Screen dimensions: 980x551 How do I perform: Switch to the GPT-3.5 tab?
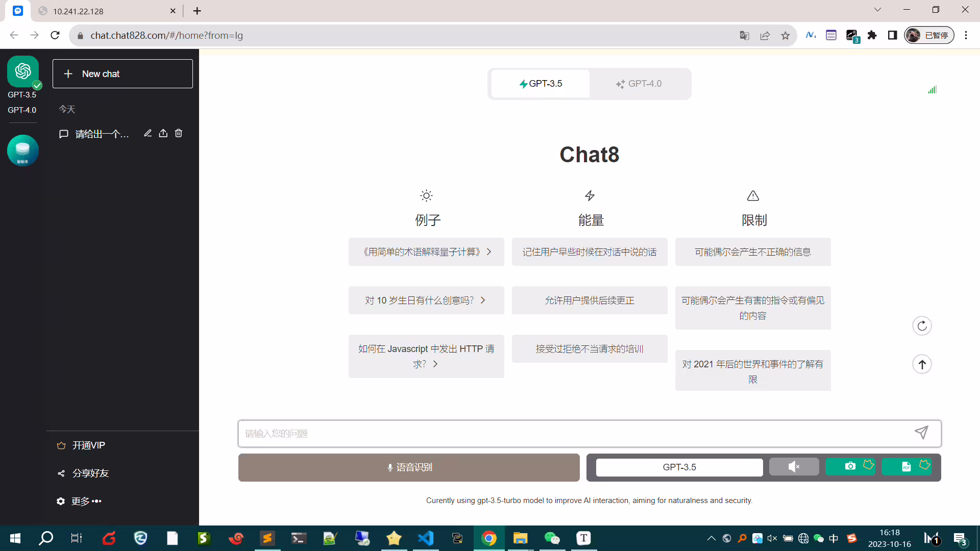point(541,84)
